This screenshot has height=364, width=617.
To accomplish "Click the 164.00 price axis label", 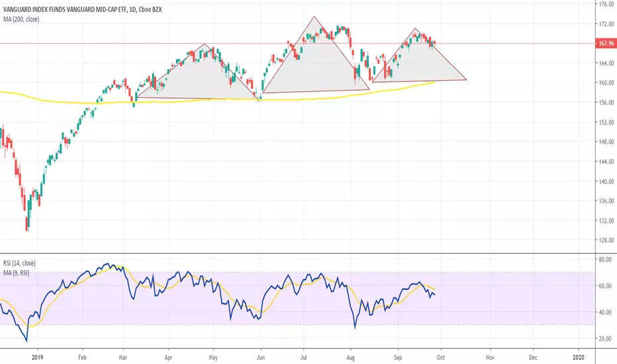I will (606, 63).
